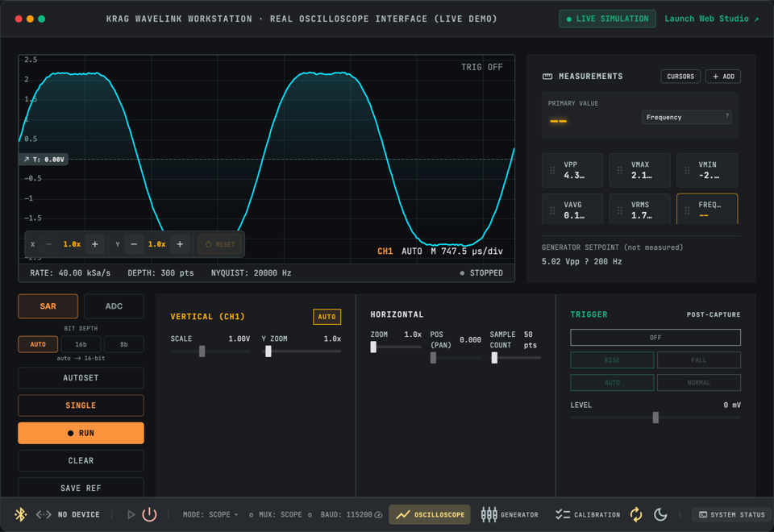Adjust POS (PAN) slider

pyautogui.click(x=456, y=358)
